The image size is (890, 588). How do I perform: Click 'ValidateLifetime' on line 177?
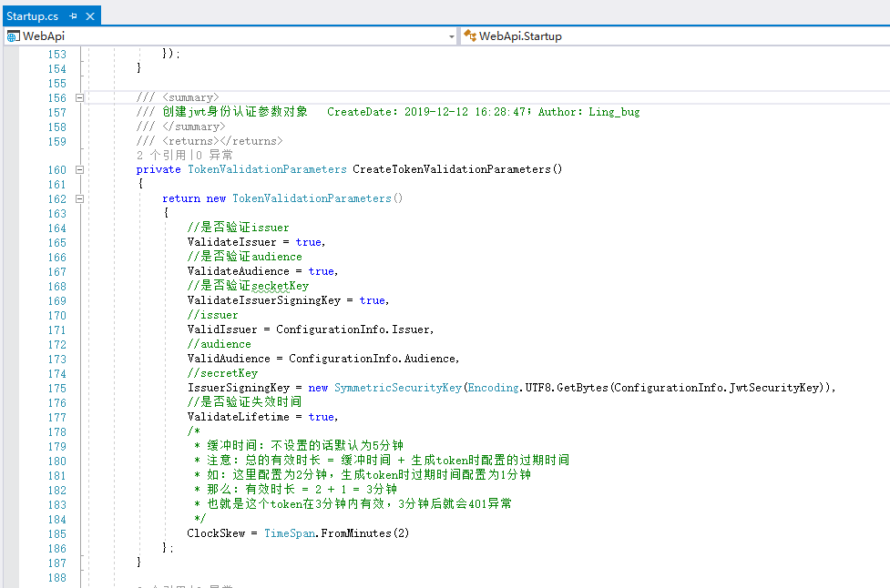[x=239, y=417]
